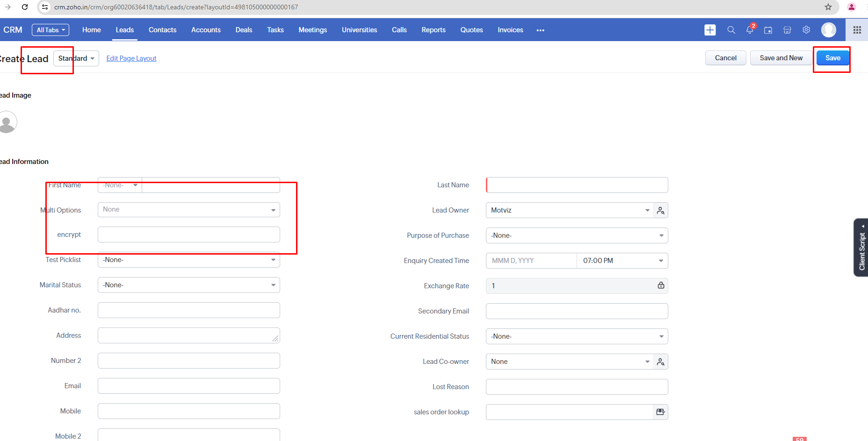868x441 pixels.
Task: Open the Edit Page Layout link
Action: point(131,58)
